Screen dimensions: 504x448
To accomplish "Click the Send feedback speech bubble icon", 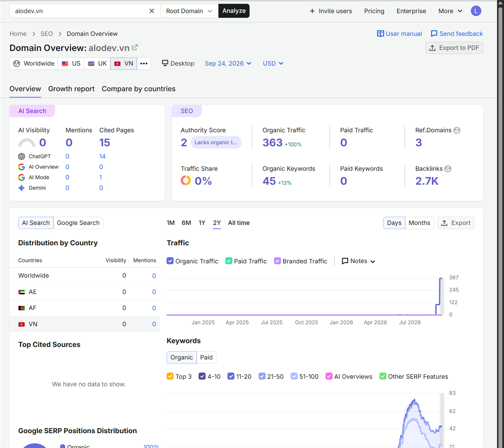I will pyautogui.click(x=434, y=33).
